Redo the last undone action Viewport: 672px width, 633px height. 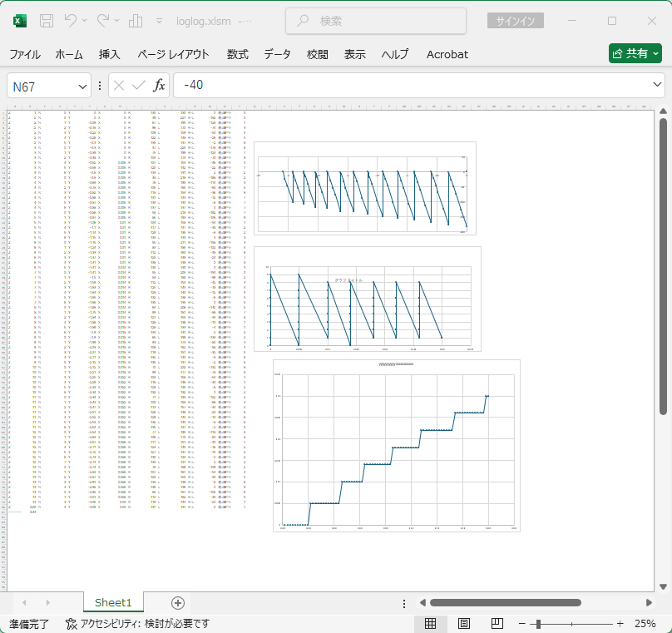coord(103,21)
